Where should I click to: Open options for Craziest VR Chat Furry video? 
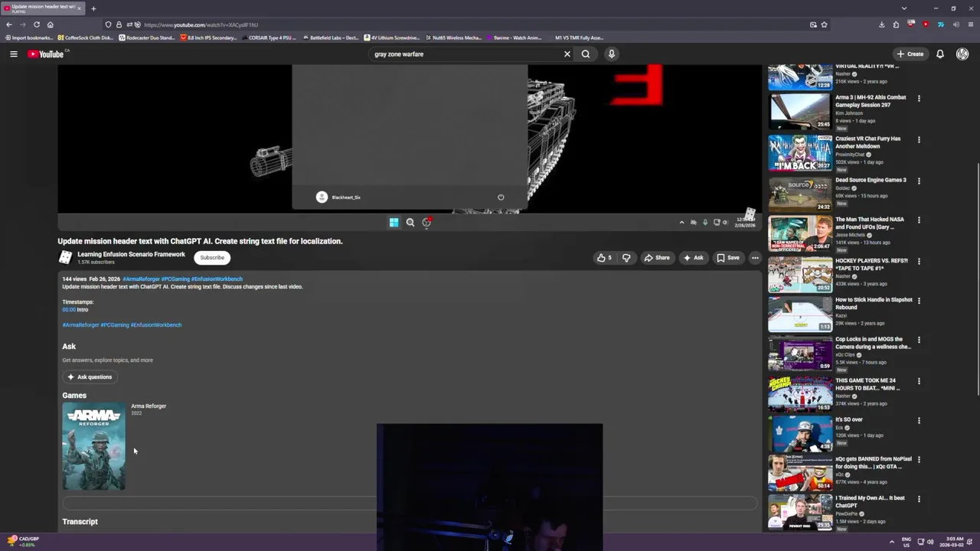pos(919,139)
